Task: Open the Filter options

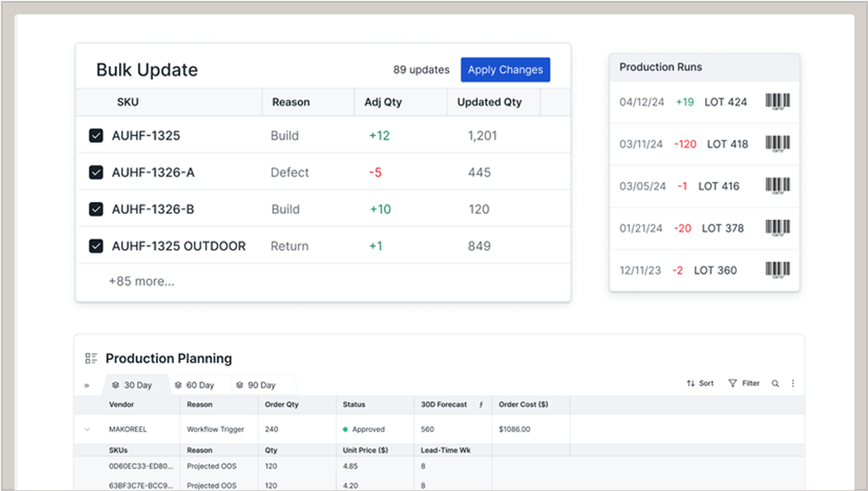Action: (743, 384)
